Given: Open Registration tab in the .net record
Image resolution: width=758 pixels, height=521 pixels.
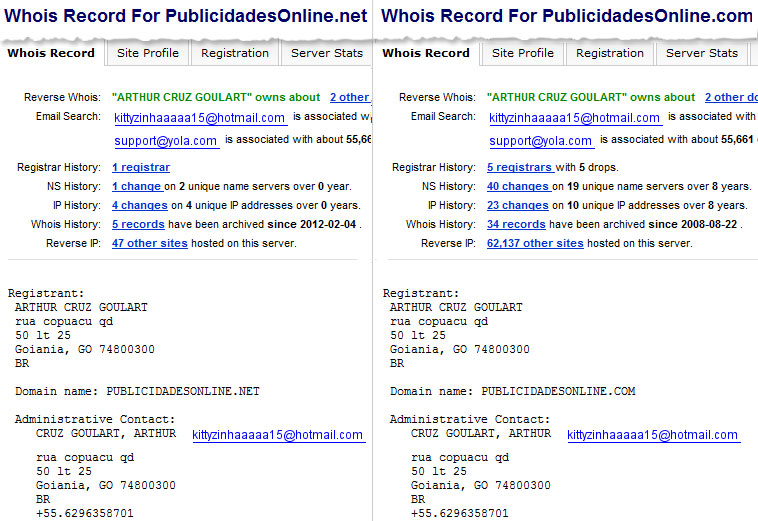Looking at the screenshot, I should [x=235, y=53].
